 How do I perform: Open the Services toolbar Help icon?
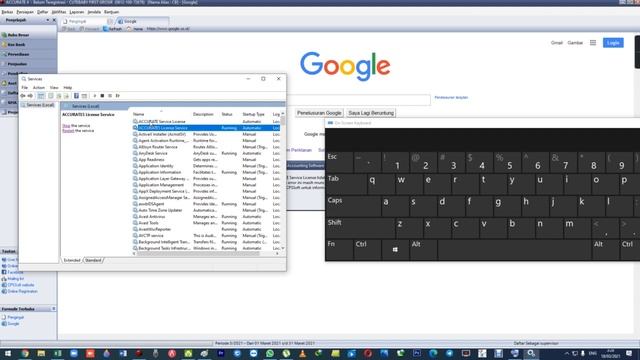click(76, 96)
